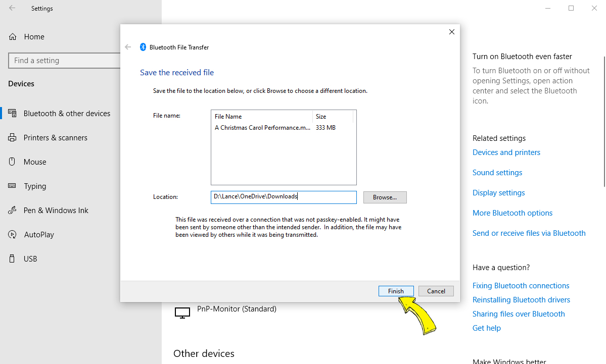Click the Location path input field

click(x=284, y=197)
